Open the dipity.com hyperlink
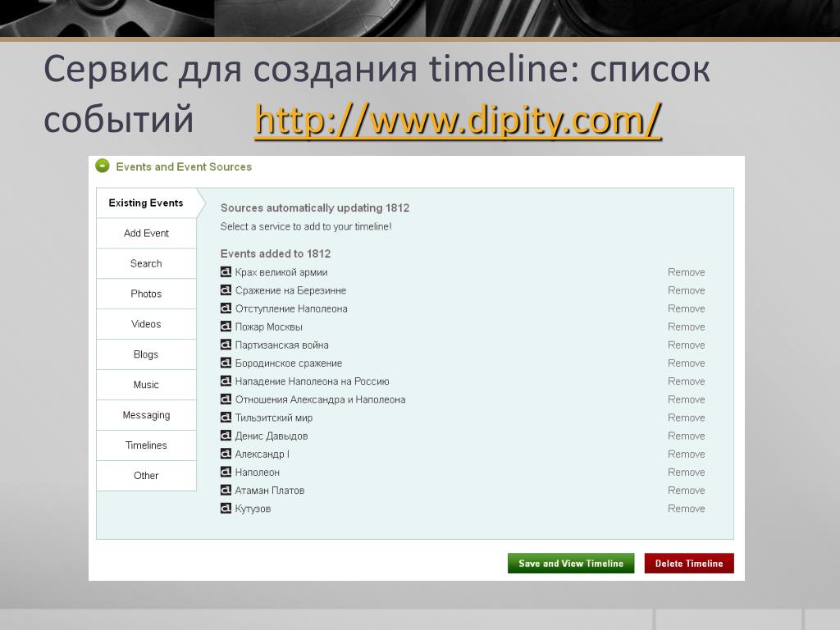Viewport: 840px width, 630px height. 458,120
